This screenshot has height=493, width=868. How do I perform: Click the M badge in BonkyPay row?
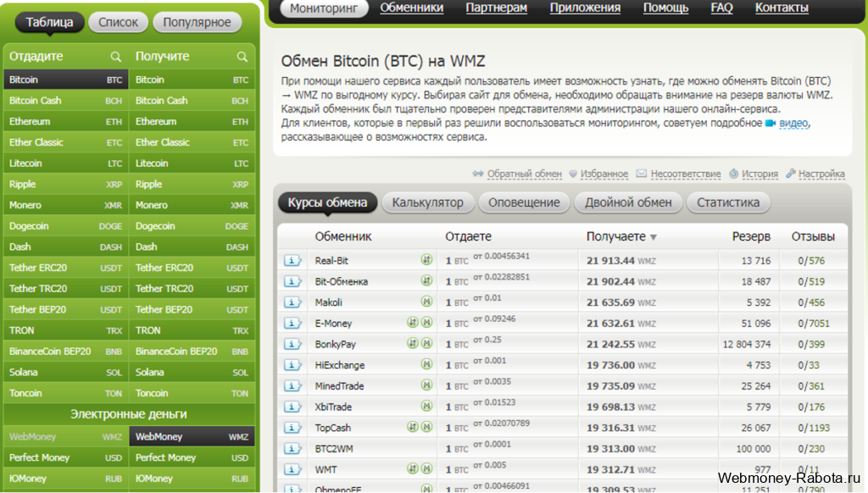(426, 344)
